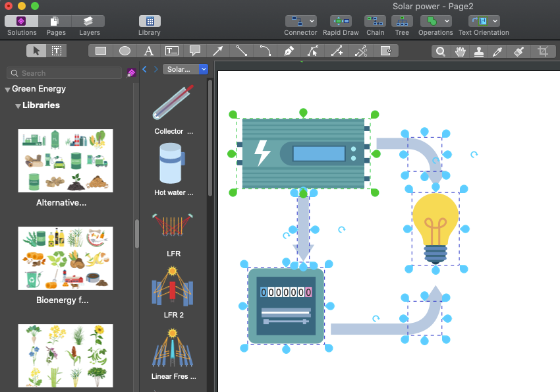Select the Ellipse shape tool
The width and height of the screenshot is (560, 392).
tap(125, 51)
